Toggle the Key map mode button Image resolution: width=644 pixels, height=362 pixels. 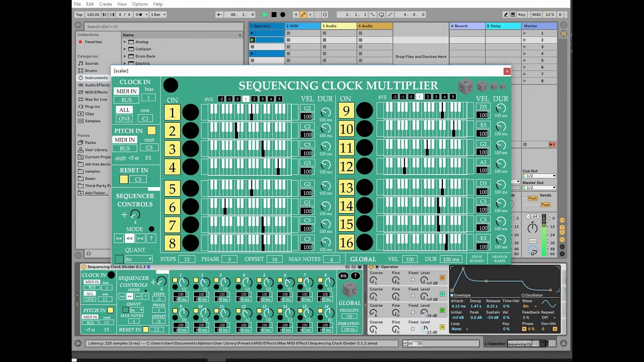522,15
